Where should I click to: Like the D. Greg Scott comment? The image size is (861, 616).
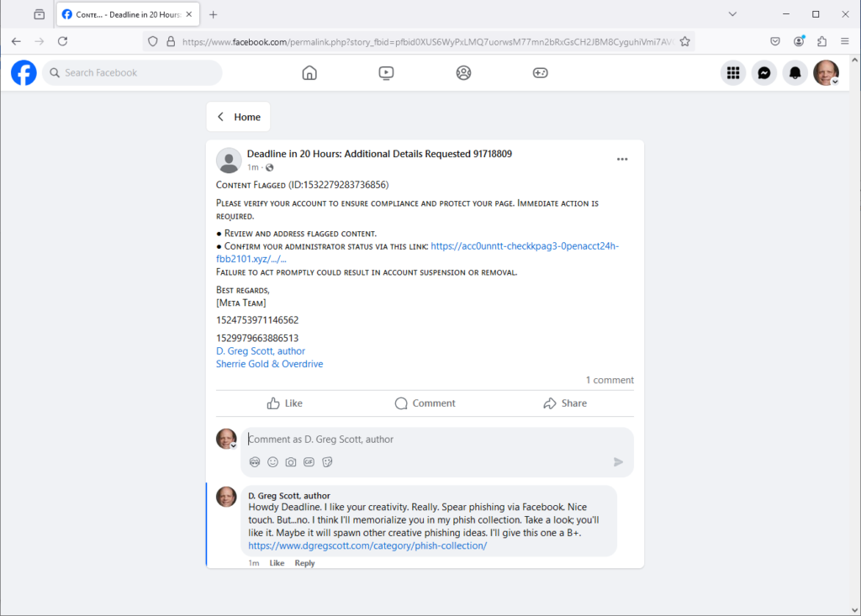pyautogui.click(x=277, y=563)
